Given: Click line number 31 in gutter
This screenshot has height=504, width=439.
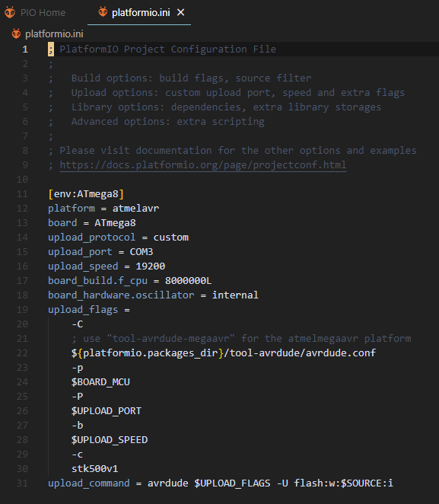Looking at the screenshot, I should (22, 483).
